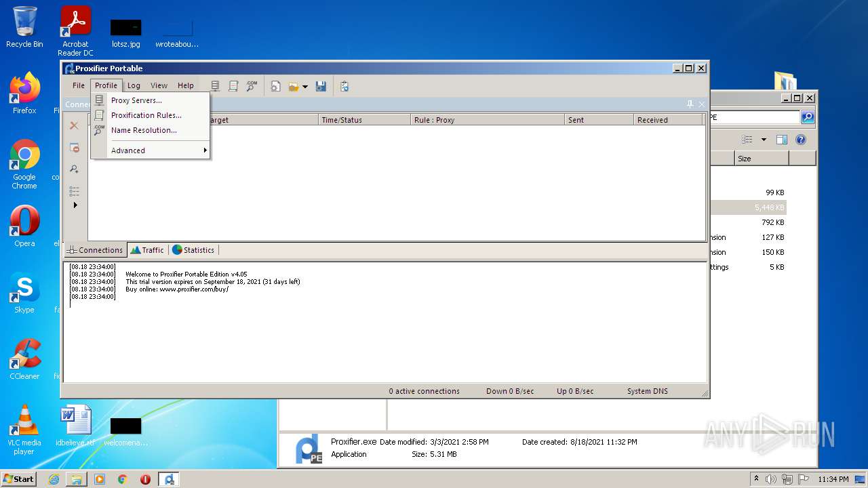
Task: Open the Google Chrome desktop shortcut
Action: pos(24,165)
